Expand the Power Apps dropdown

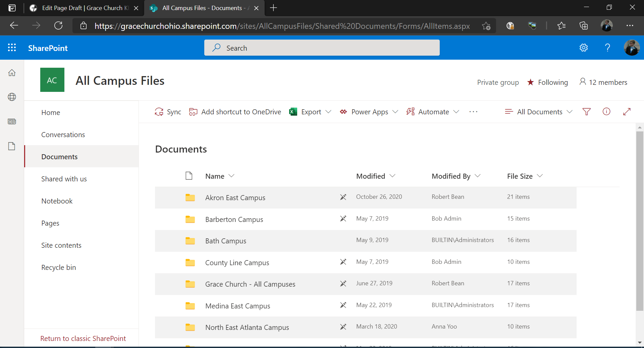click(x=395, y=112)
